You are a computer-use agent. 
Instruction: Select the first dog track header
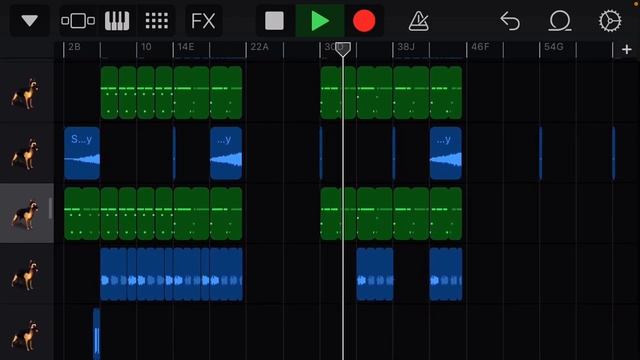(27, 93)
